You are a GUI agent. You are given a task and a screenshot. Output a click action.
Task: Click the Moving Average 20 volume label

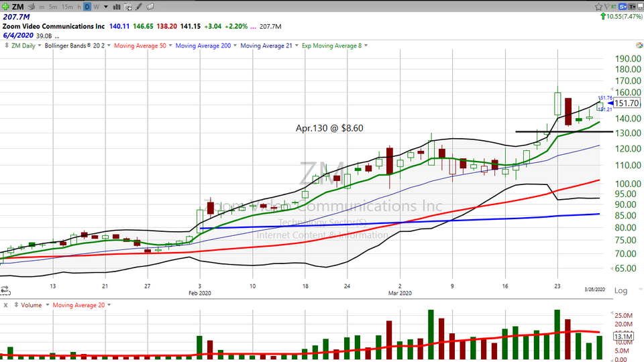click(78, 305)
